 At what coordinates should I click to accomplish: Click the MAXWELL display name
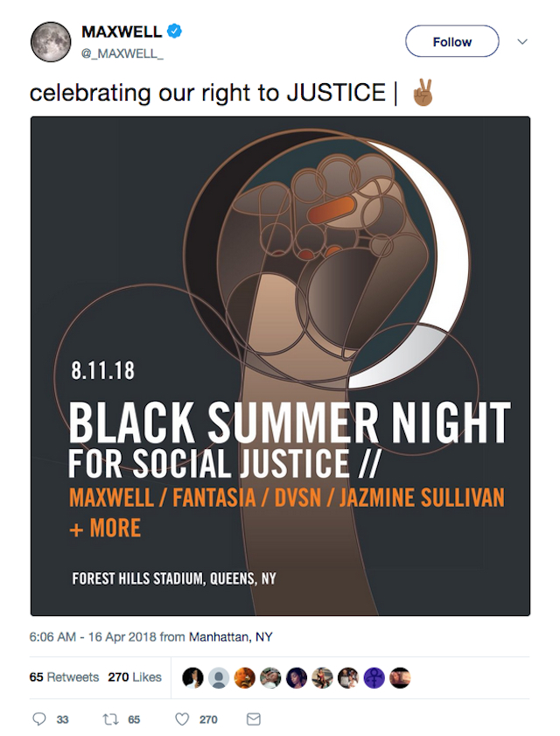[x=122, y=32]
